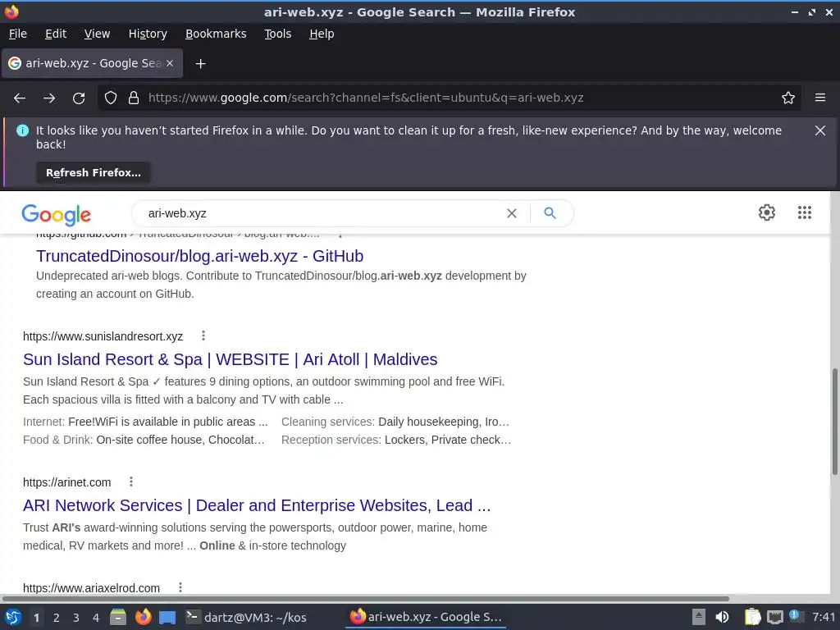Switch to workspace 4
840x630 pixels.
pyautogui.click(x=96, y=618)
